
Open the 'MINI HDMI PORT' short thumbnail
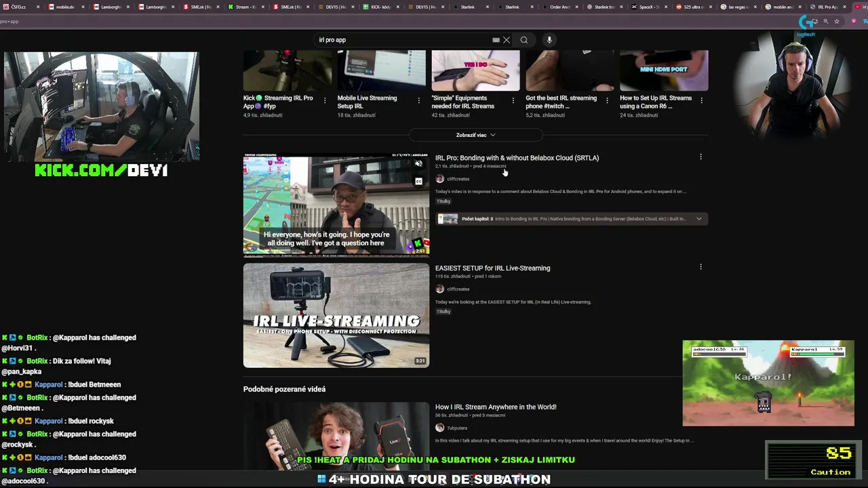coord(664,70)
